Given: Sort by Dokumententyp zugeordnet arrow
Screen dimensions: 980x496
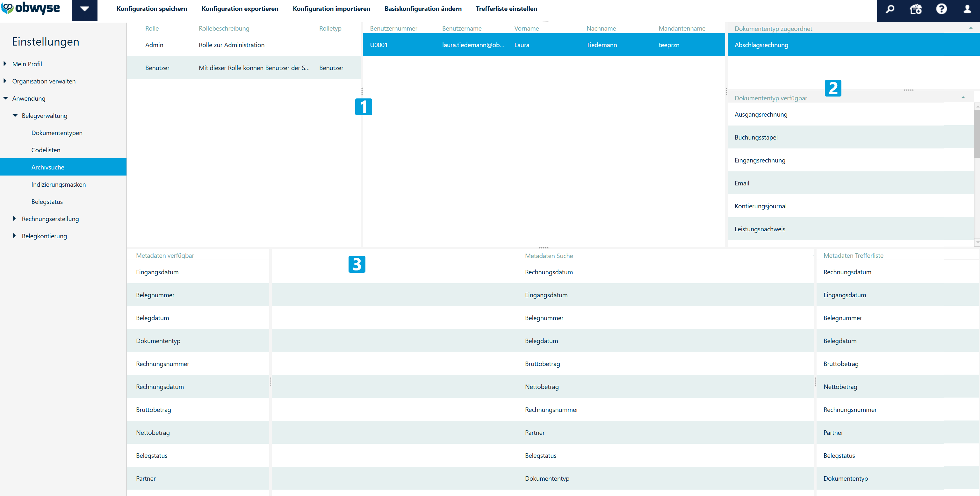Looking at the screenshot, I should (970, 28).
